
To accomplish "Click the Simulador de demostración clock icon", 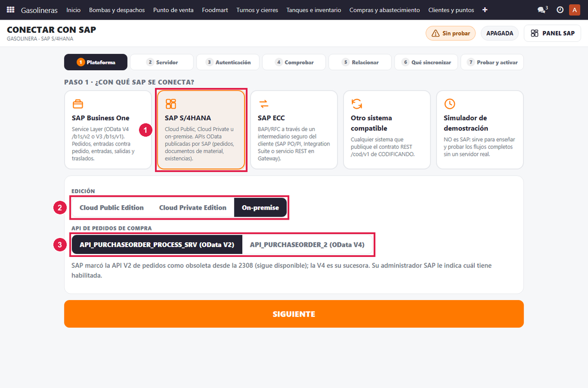I will pyautogui.click(x=450, y=103).
